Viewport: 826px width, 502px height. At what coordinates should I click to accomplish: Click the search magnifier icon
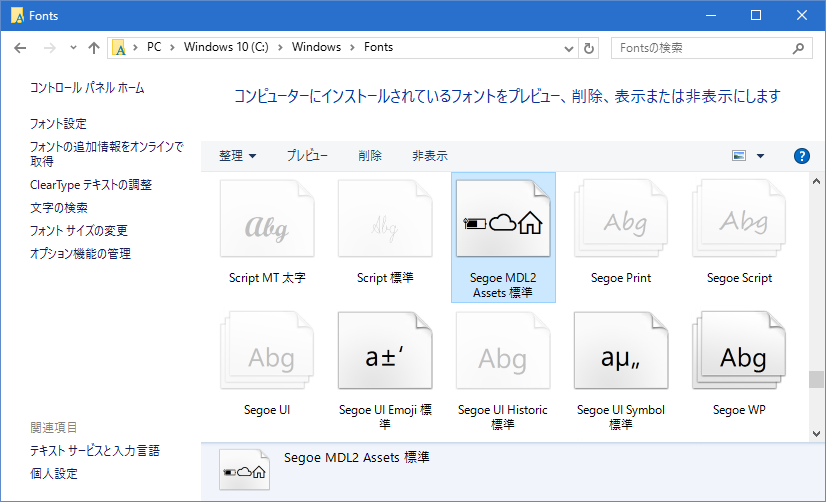798,48
